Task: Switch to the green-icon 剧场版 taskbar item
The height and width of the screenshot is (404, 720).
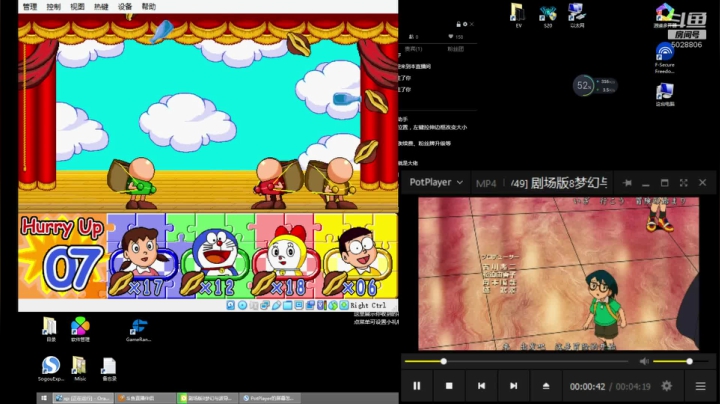Action: (208, 398)
